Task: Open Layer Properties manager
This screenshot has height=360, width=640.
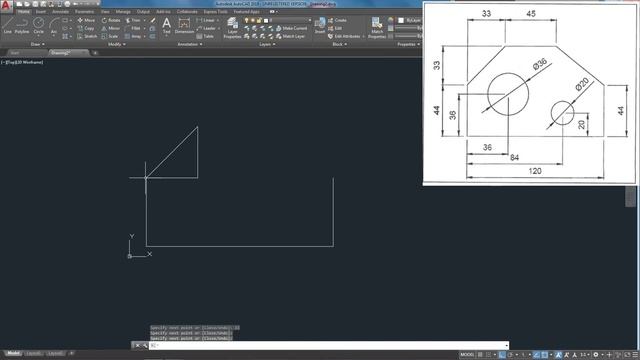Action: tap(233, 28)
